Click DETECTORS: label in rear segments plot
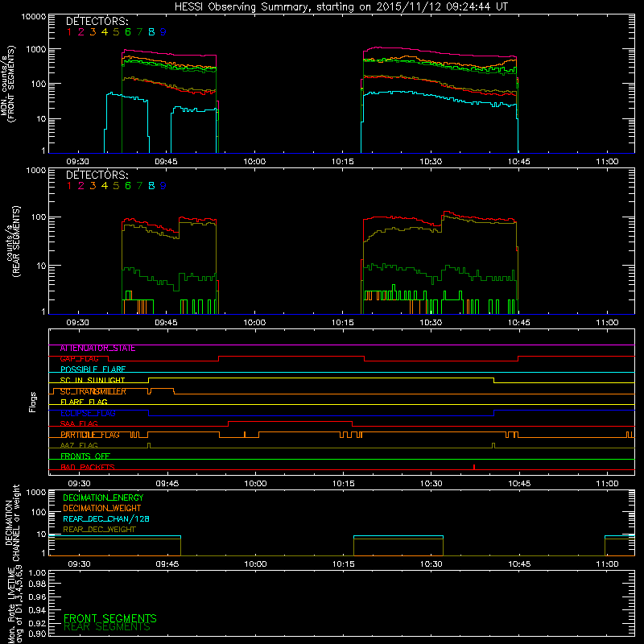The width and height of the screenshot is (644, 644). point(97,175)
